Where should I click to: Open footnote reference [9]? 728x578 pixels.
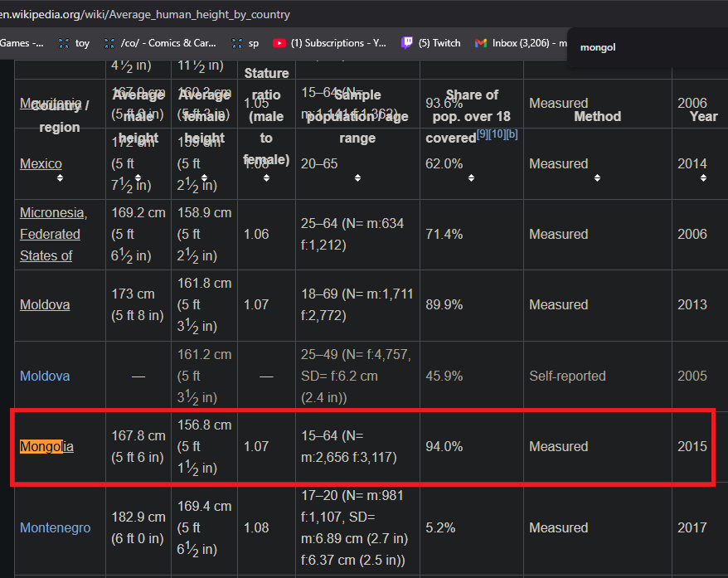pos(483,134)
